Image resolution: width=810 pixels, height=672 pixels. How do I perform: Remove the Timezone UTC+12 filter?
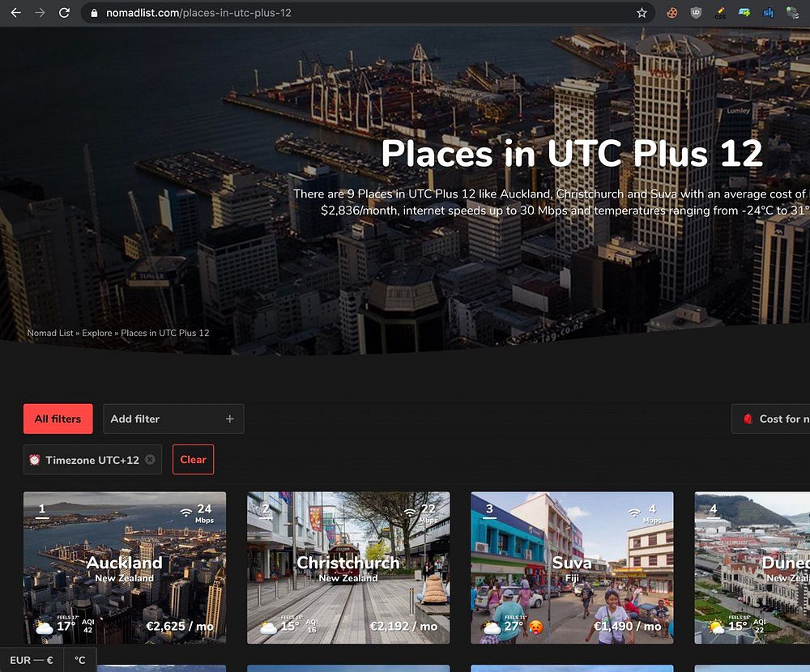point(150,459)
